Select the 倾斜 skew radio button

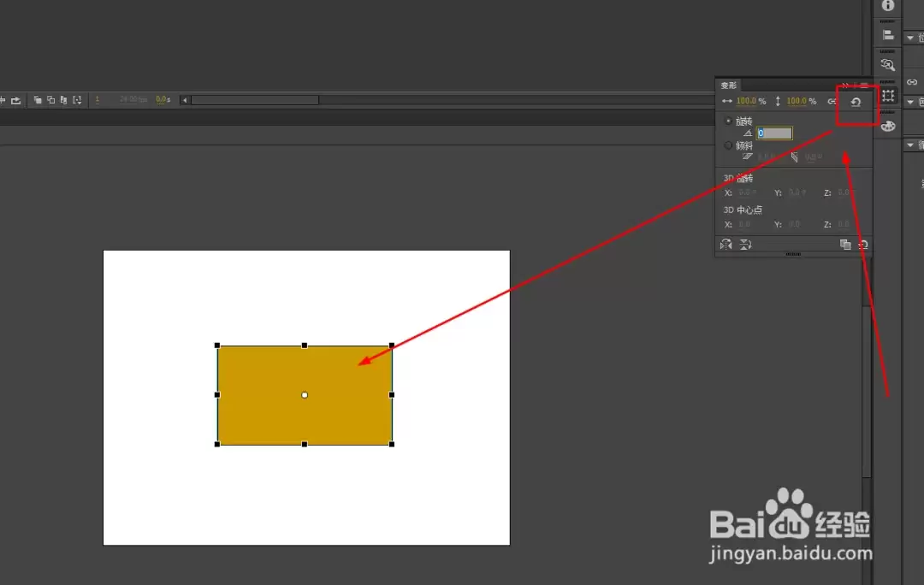728,145
